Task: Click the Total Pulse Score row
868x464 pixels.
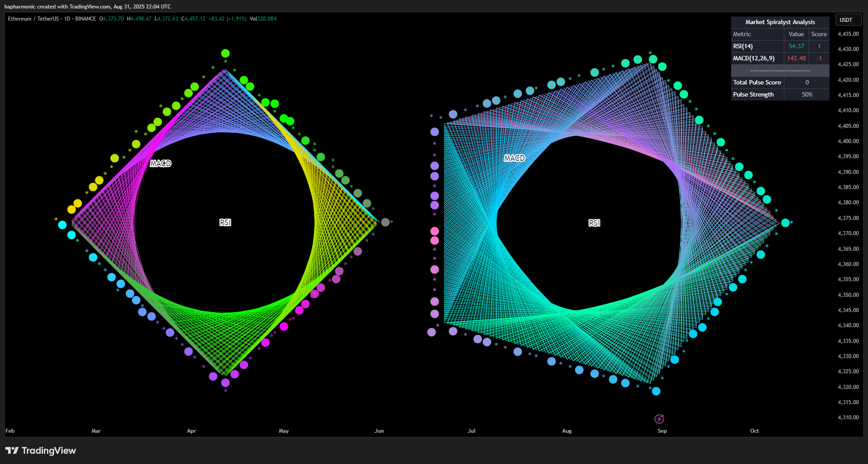Action: pyautogui.click(x=780, y=82)
